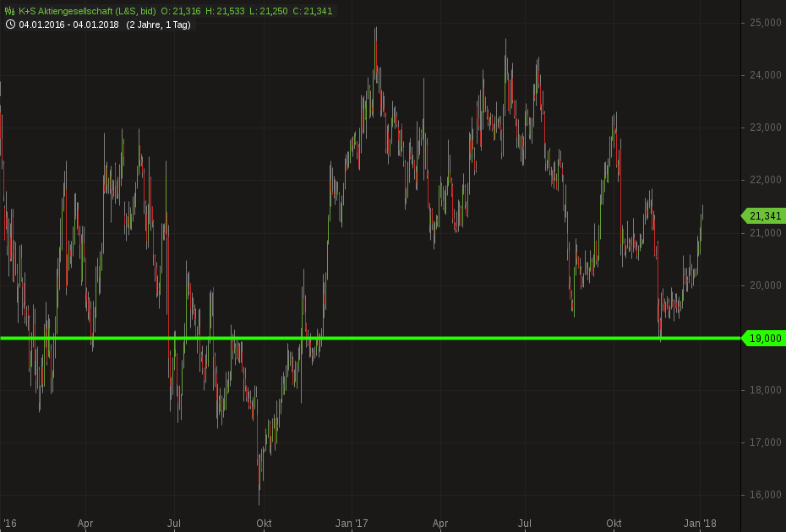Click the high value H: 21,533

(222, 10)
